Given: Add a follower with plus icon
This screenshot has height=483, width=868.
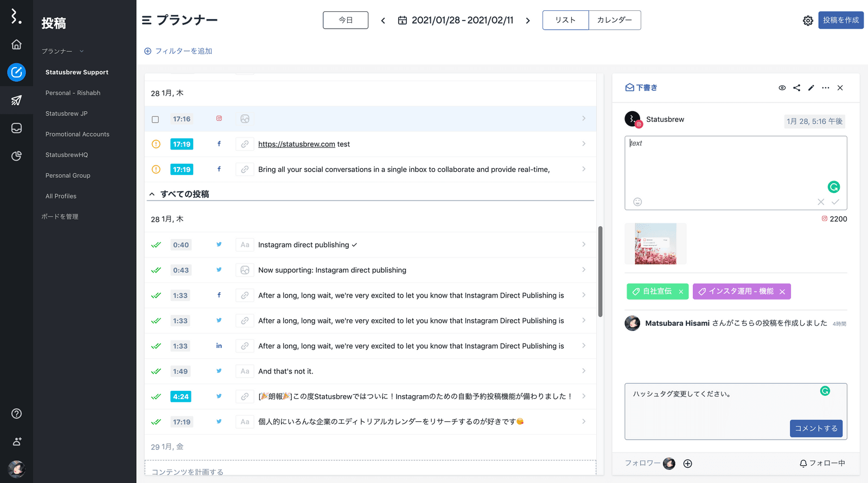Looking at the screenshot, I should point(687,463).
